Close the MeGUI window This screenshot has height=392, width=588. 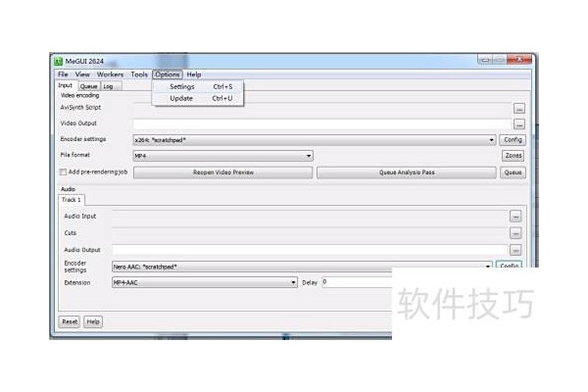tap(519, 59)
